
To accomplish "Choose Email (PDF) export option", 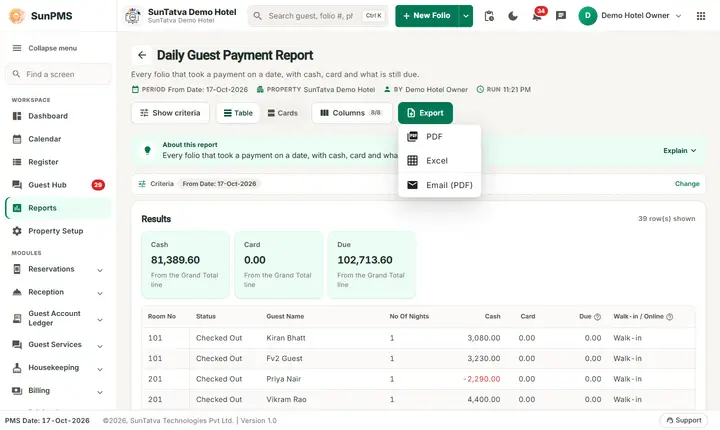I will (439, 185).
